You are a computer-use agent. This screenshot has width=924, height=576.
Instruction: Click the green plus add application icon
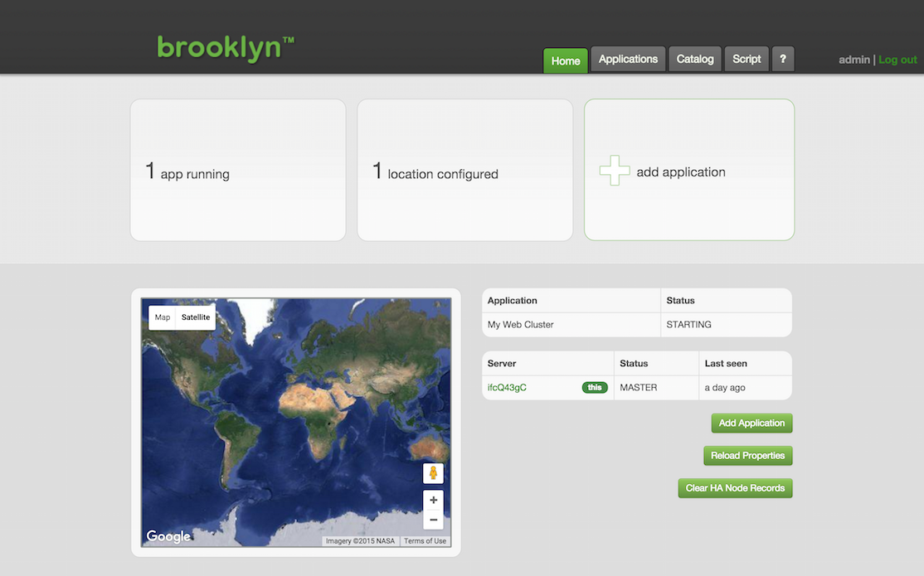tap(615, 171)
